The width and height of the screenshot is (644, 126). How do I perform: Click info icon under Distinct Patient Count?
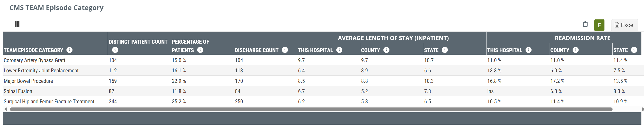coord(115,50)
